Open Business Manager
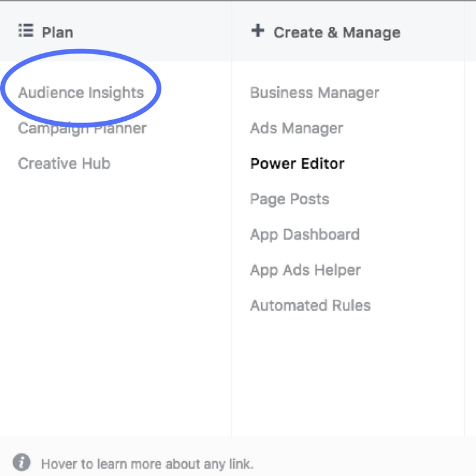Screen dimensions: 476x476 pos(315,93)
